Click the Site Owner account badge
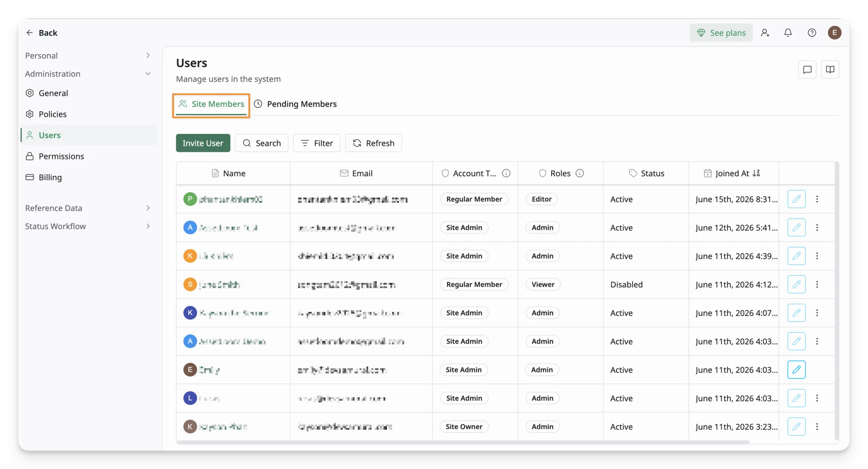 tap(464, 427)
